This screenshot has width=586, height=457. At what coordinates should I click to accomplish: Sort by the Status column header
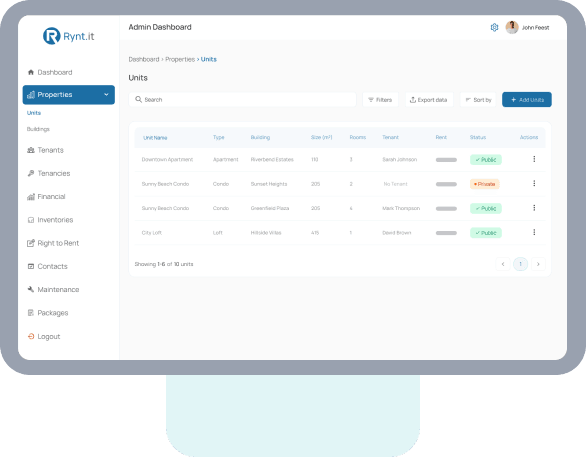(x=478, y=138)
